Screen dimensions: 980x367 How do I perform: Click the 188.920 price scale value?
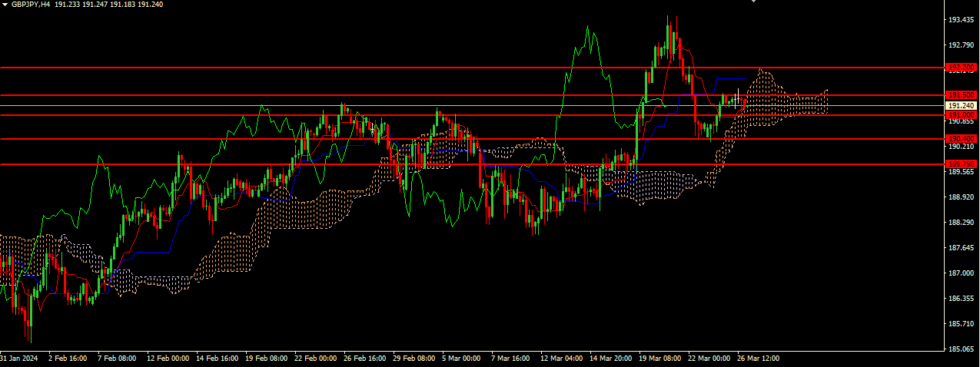pyautogui.click(x=962, y=197)
